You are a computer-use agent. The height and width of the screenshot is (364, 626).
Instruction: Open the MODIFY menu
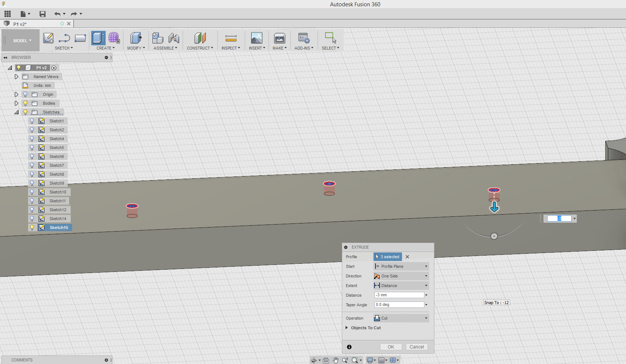pyautogui.click(x=136, y=48)
